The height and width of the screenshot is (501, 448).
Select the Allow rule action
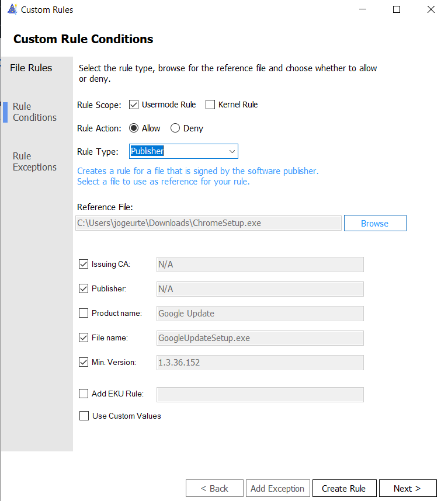134,128
